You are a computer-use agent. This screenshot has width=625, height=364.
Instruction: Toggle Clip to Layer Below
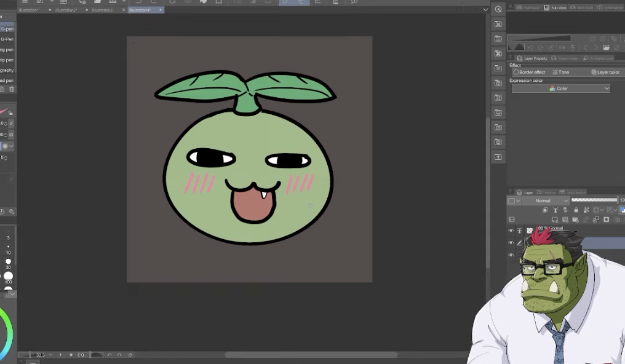click(545, 210)
